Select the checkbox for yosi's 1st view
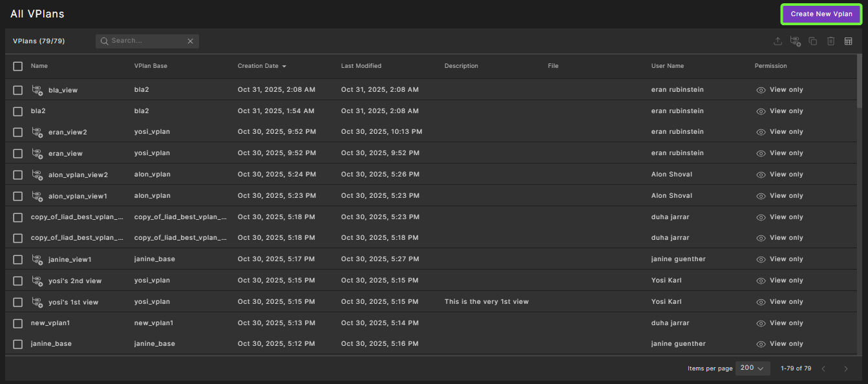Viewport: 868px width, 384px height. [x=17, y=302]
